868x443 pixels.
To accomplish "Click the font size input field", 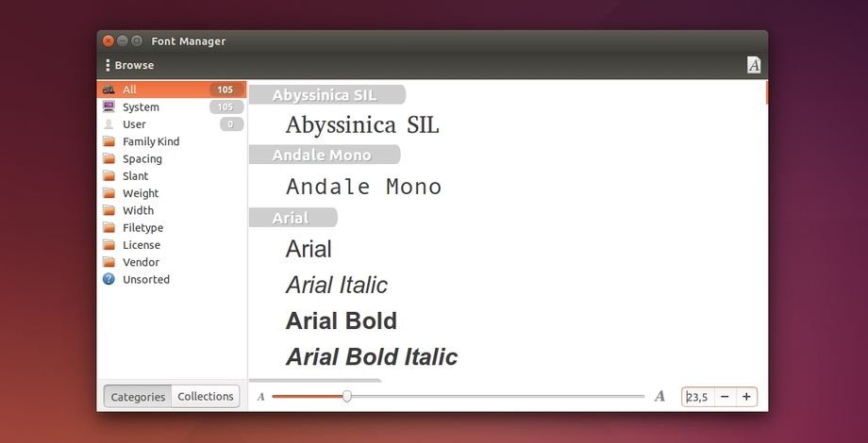I will click(x=697, y=397).
